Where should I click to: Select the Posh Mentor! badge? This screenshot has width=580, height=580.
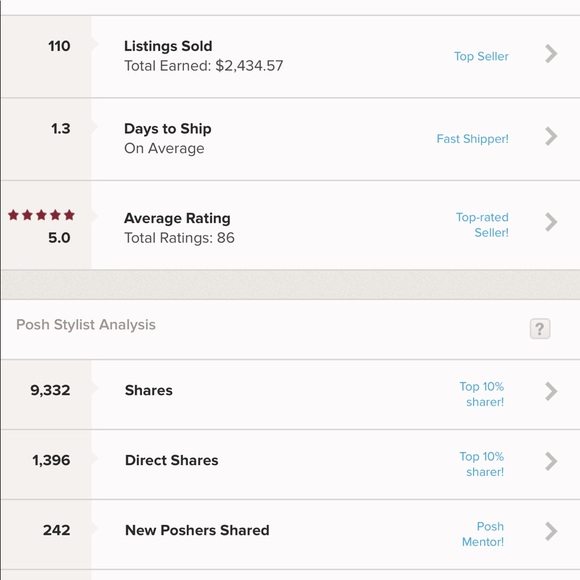483,534
